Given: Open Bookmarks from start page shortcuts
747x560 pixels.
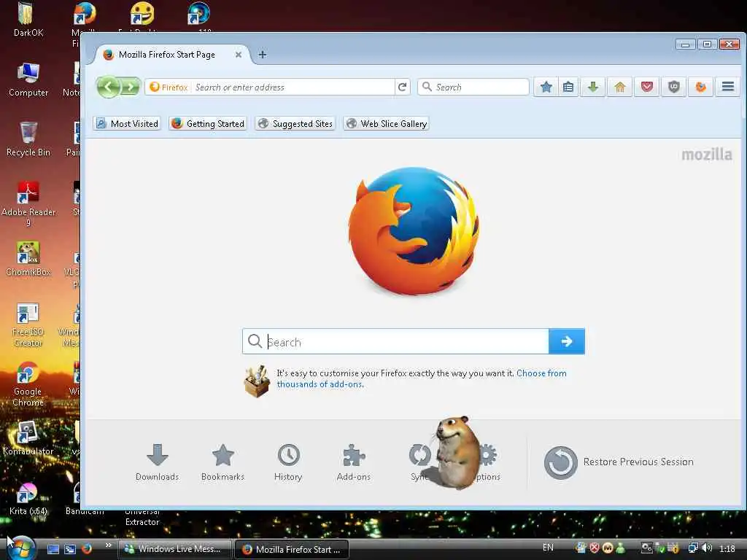Looking at the screenshot, I should click(222, 462).
